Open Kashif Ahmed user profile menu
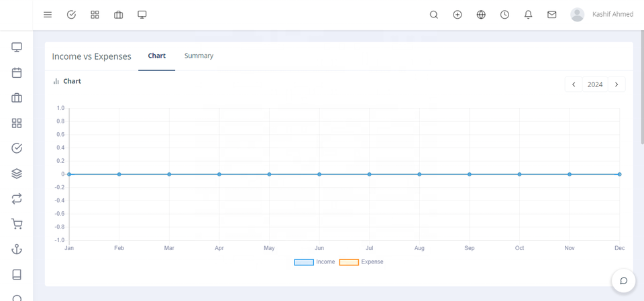The image size is (644, 301). click(x=602, y=15)
